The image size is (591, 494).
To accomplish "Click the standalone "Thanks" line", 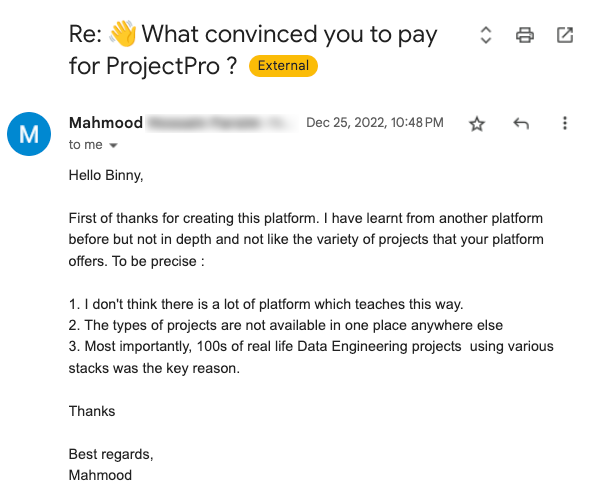I will (x=92, y=411).
